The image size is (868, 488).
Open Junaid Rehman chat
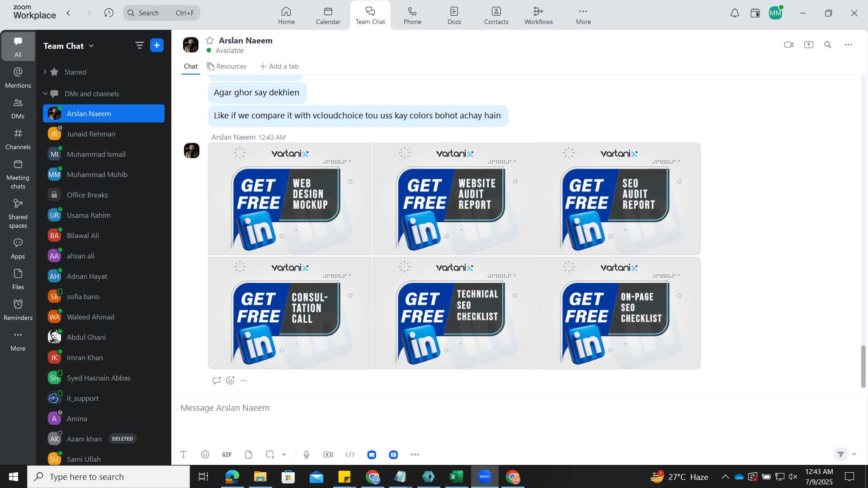(x=104, y=134)
